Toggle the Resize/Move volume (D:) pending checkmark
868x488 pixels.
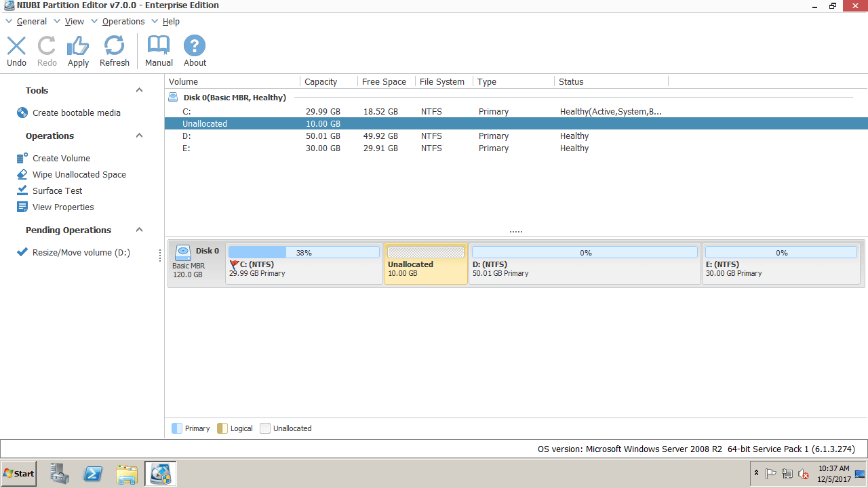pos(22,253)
